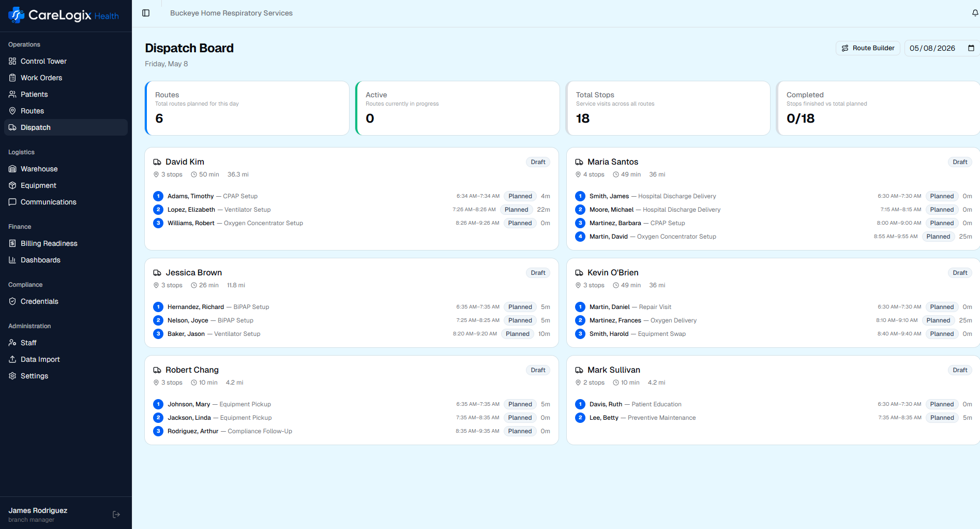
Task: Click the Communications chat icon
Action: (x=12, y=202)
